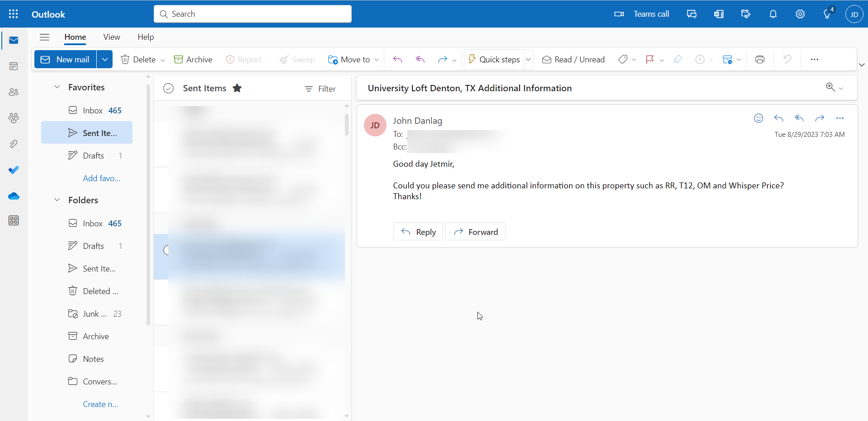Viewport: 868px width, 421px height.
Task: Open the New mail dropdown arrow
Action: [x=104, y=60]
